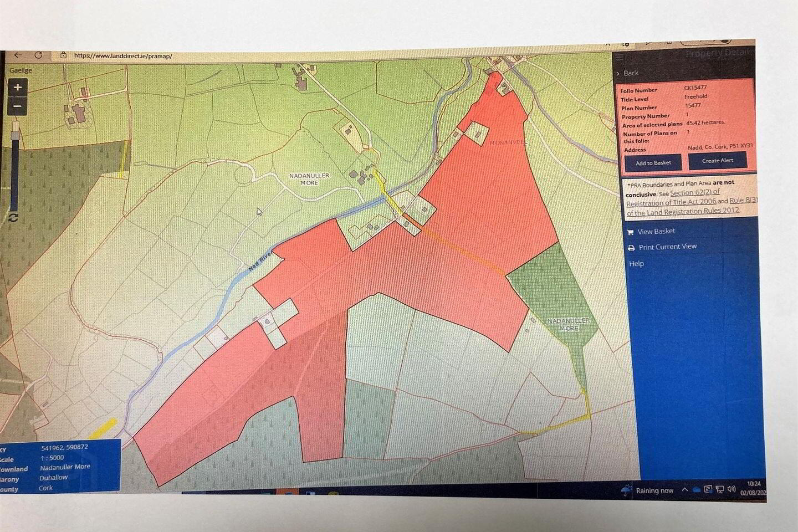Zoom out the map with minus button

(18, 106)
